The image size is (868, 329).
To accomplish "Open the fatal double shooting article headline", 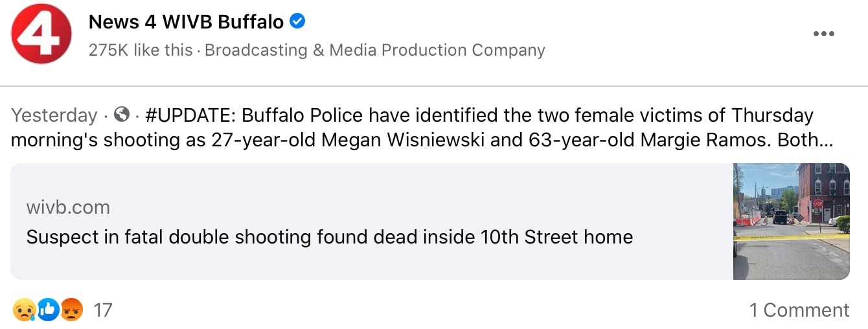I will 329,237.
